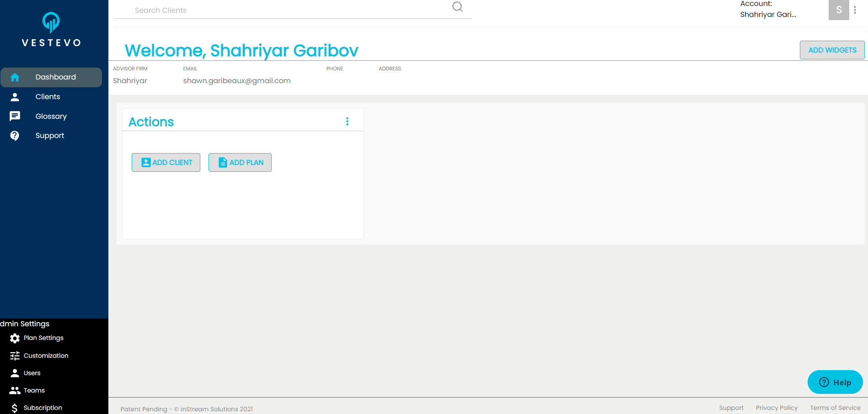868x414 pixels.
Task: Open Customization via the sliders icon
Action: 14,356
